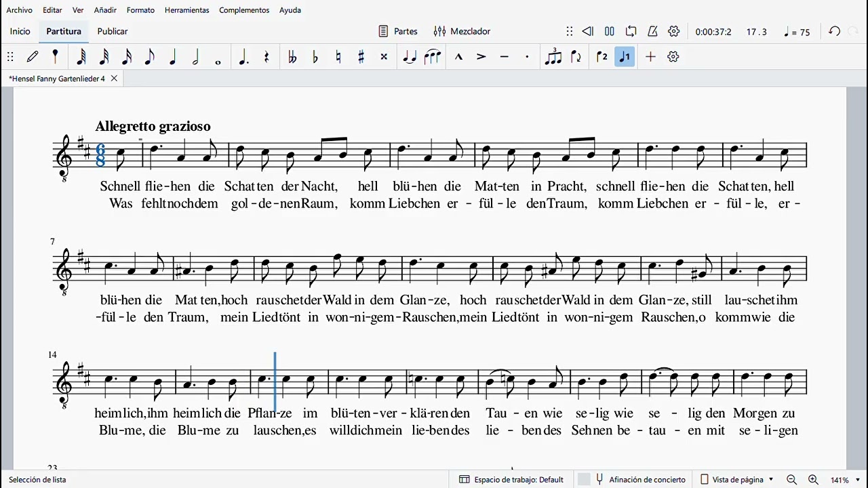Select the 16th note duration

tap(127, 57)
